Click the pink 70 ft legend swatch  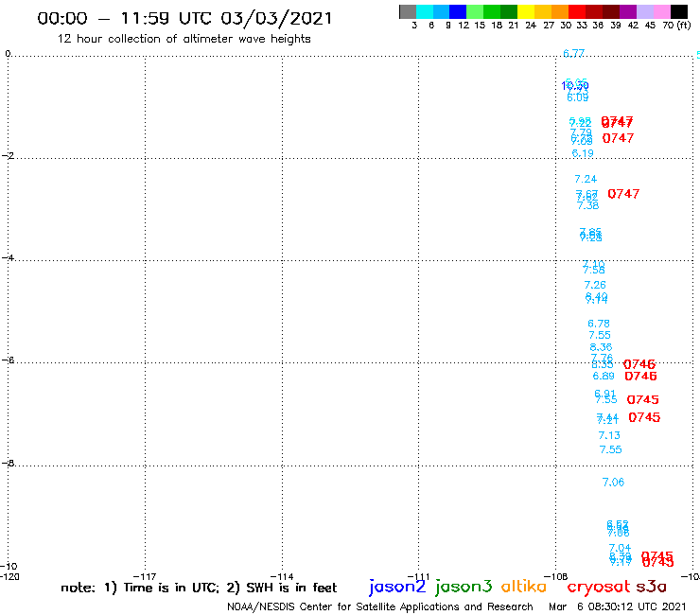661,11
